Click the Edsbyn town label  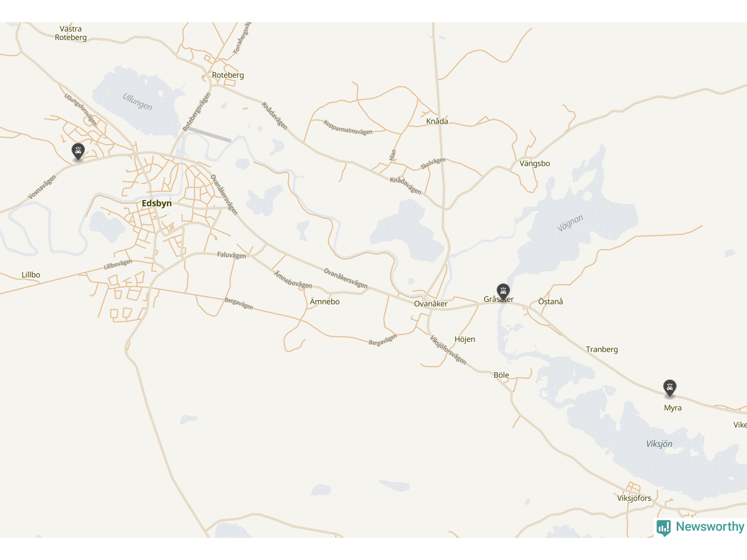tap(157, 204)
